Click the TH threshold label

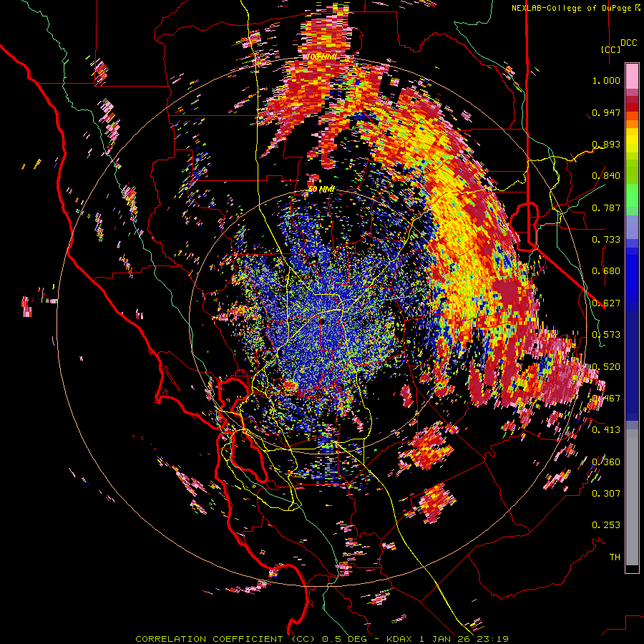point(615,557)
